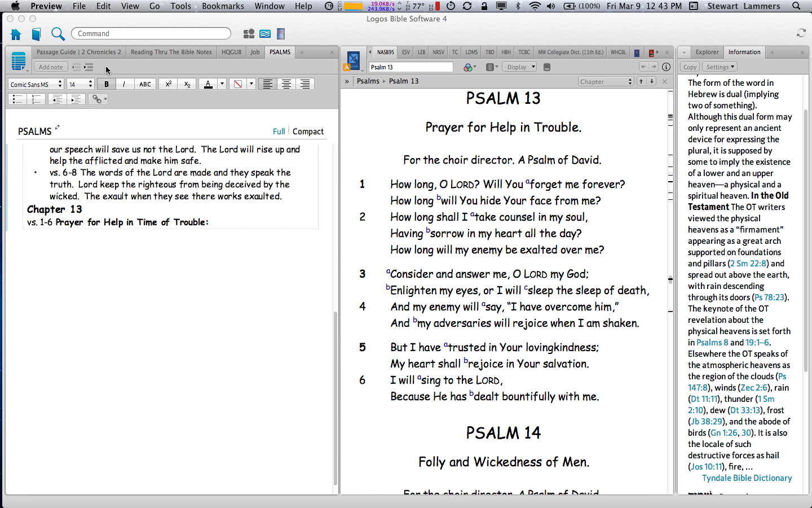
Task: Apply the black font color
Action: click(208, 84)
